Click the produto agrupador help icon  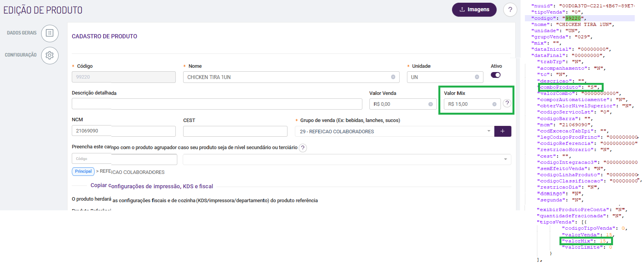[303, 148]
